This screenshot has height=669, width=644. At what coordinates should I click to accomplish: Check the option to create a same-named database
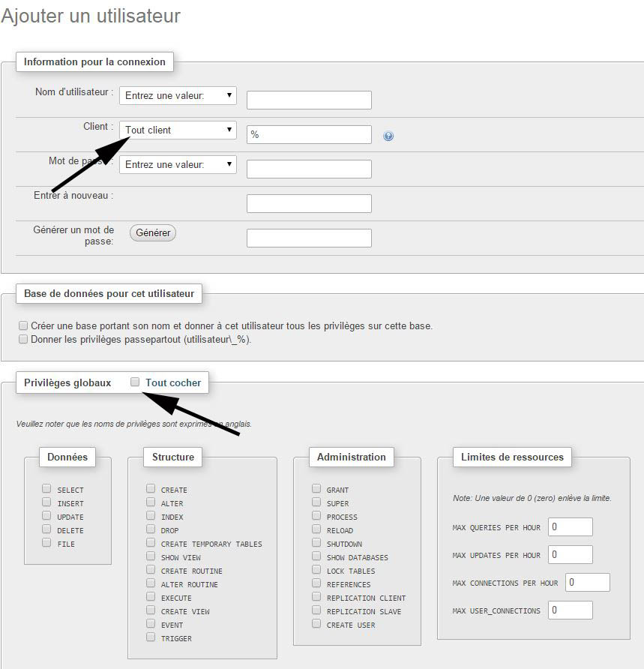pos(23,326)
